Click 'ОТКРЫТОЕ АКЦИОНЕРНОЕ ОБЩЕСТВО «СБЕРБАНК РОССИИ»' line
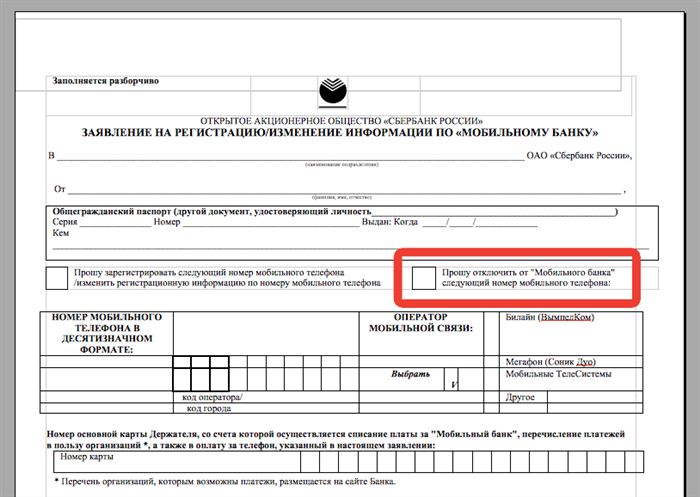 tap(342, 121)
